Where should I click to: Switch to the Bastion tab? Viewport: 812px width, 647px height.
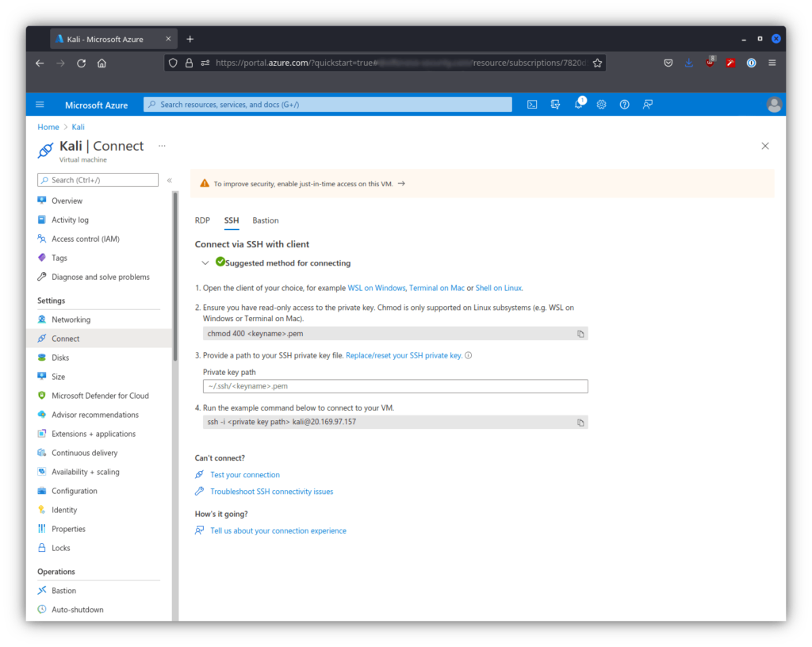pos(266,220)
